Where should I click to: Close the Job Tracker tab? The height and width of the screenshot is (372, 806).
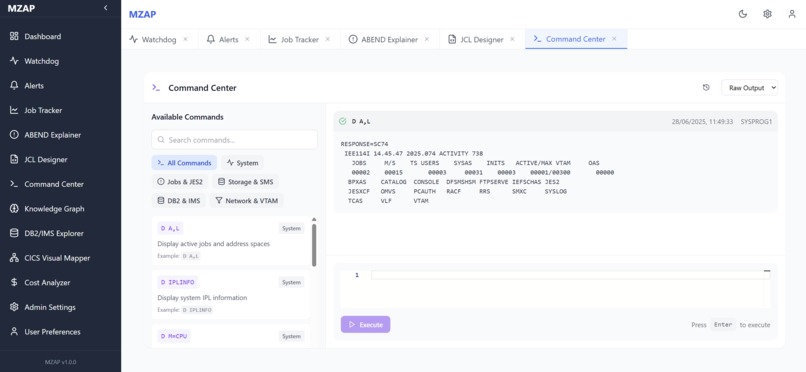point(327,39)
